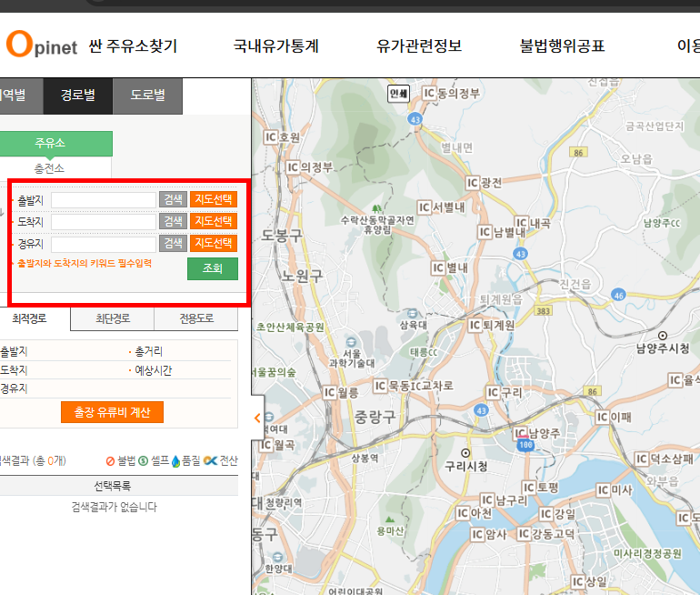
Task: Click 삼육대 university marker on map
Action: click(x=413, y=313)
